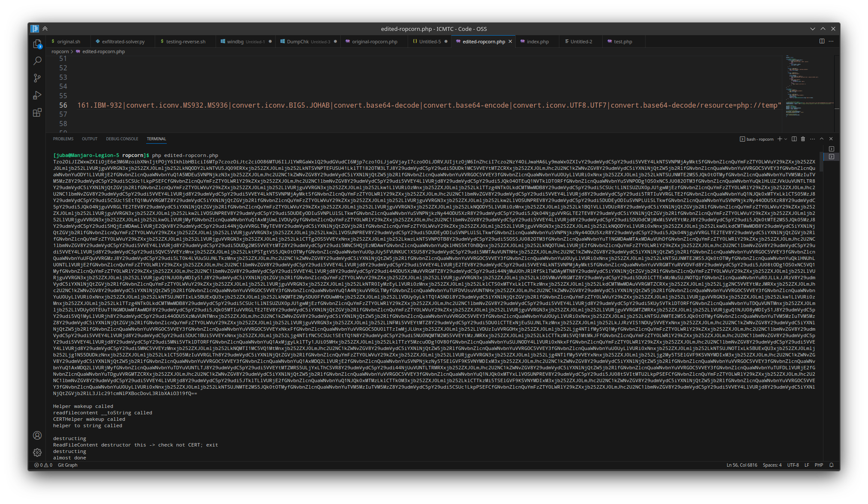Open the Explorer view in activity bar
The width and height of the screenshot is (868, 504).
[x=37, y=44]
